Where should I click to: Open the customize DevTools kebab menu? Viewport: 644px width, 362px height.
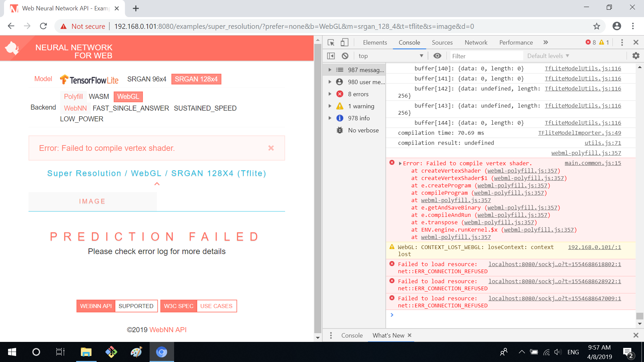coord(622,42)
